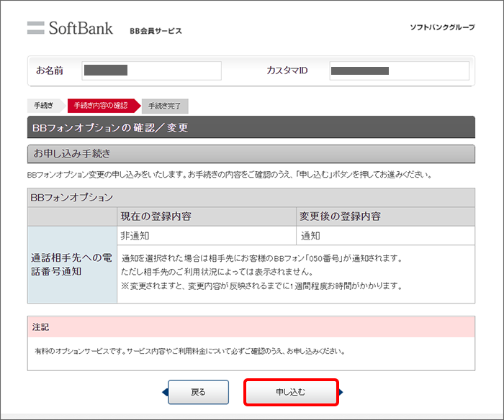Click the SoftBank logo
Viewport: 504px width, 420px height.
[x=70, y=28]
